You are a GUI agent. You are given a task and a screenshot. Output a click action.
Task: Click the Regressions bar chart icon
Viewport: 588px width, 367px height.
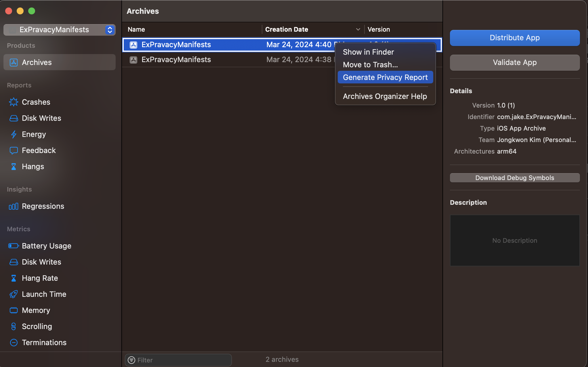click(x=14, y=206)
